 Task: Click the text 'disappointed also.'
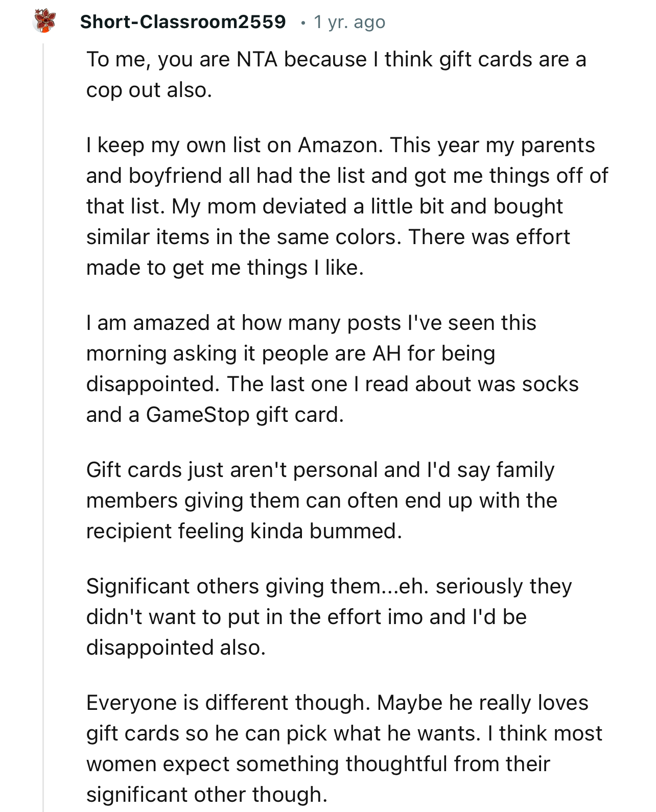(x=176, y=648)
